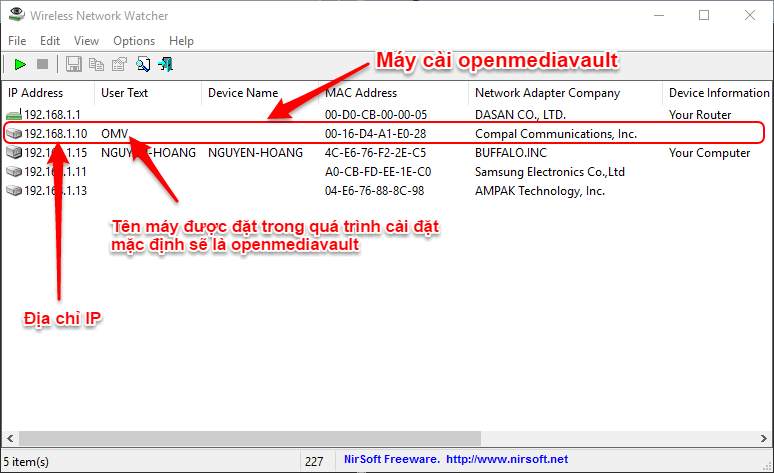Click Compal Communications, Inc. cell
Screen dimensions: 774x473
pos(556,134)
